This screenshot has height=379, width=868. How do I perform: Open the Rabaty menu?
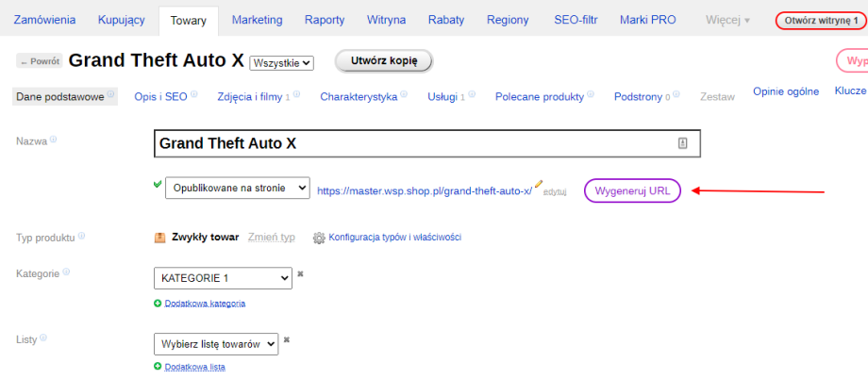click(x=446, y=21)
